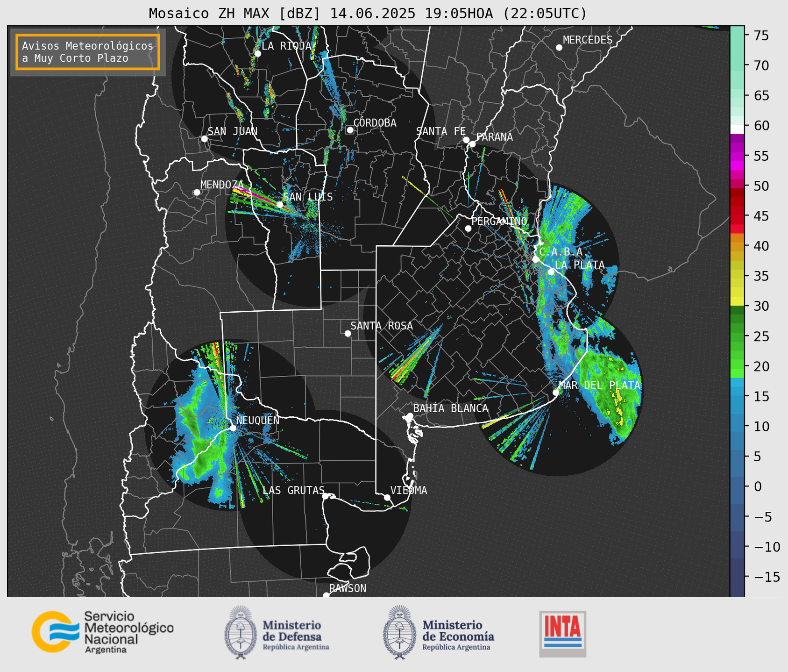The width and height of the screenshot is (788, 672).
Task: Click the INTA logo
Action: 562,634
